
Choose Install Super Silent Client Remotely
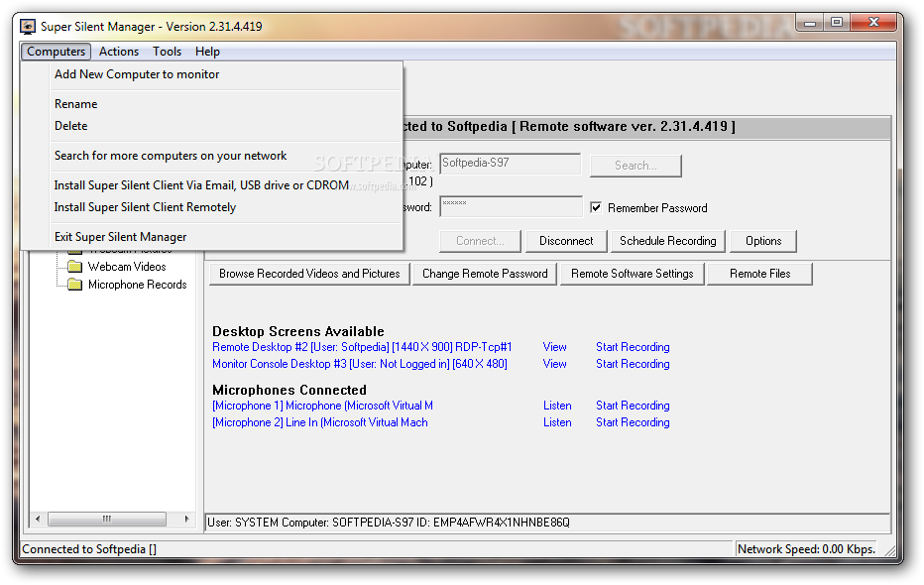click(x=145, y=207)
